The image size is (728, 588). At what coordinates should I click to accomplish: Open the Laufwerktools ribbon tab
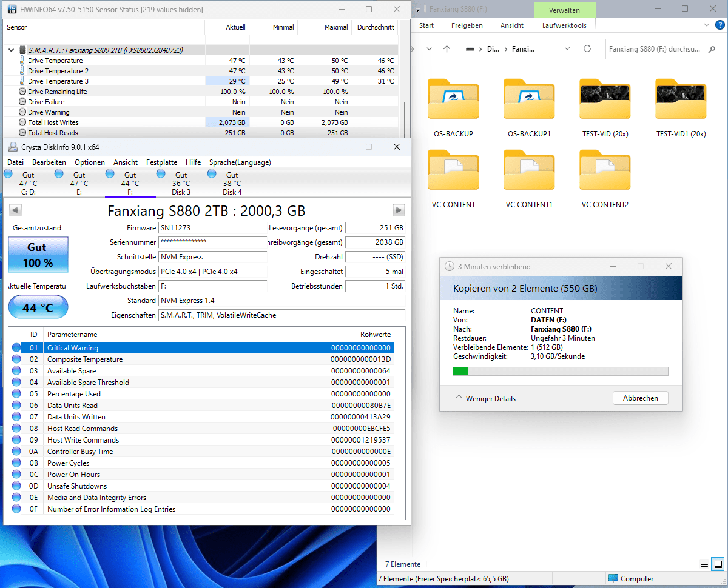pyautogui.click(x=564, y=25)
